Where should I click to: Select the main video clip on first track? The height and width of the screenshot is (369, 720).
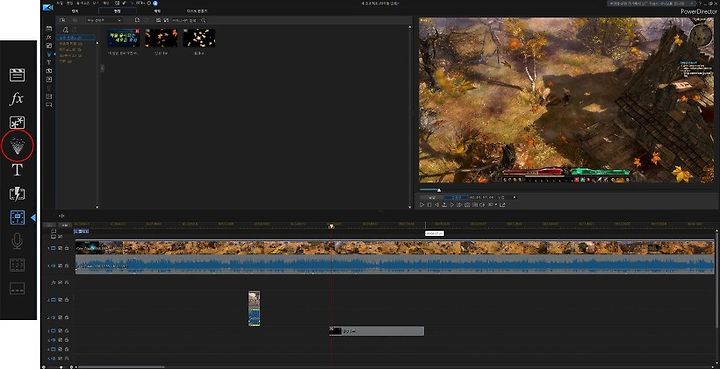[x=395, y=247]
